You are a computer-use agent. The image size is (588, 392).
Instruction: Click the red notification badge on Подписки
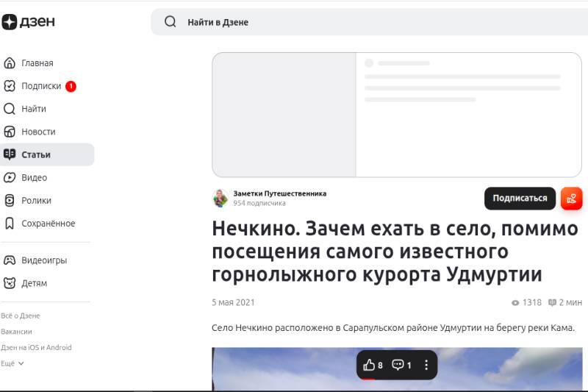pyautogui.click(x=71, y=86)
